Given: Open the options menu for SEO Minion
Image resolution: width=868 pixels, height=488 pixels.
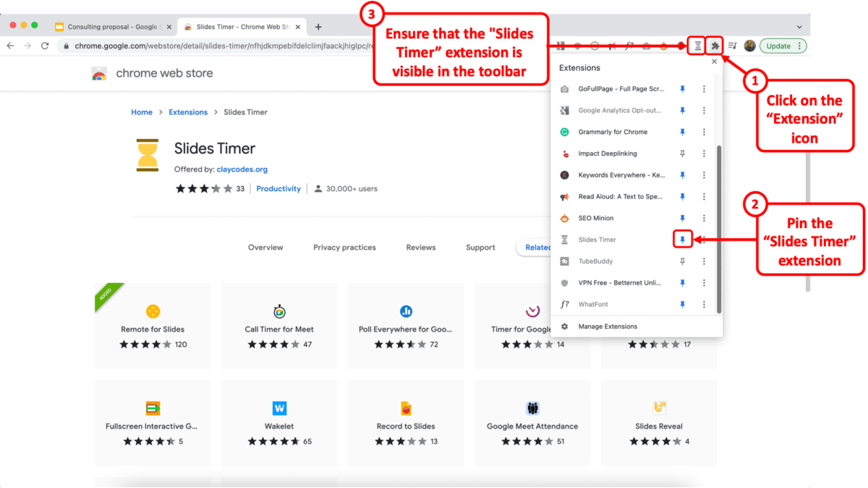Looking at the screenshot, I should click(705, 218).
